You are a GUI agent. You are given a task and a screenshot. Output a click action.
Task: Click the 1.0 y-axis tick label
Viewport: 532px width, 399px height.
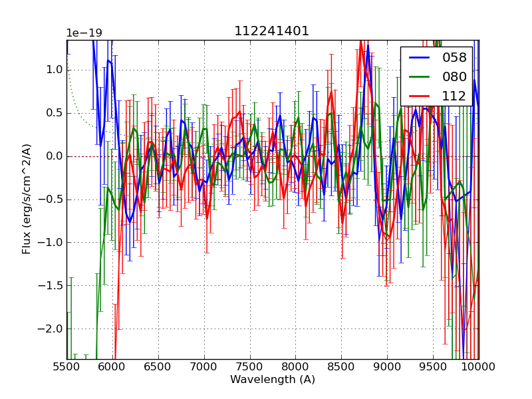pos(55,70)
